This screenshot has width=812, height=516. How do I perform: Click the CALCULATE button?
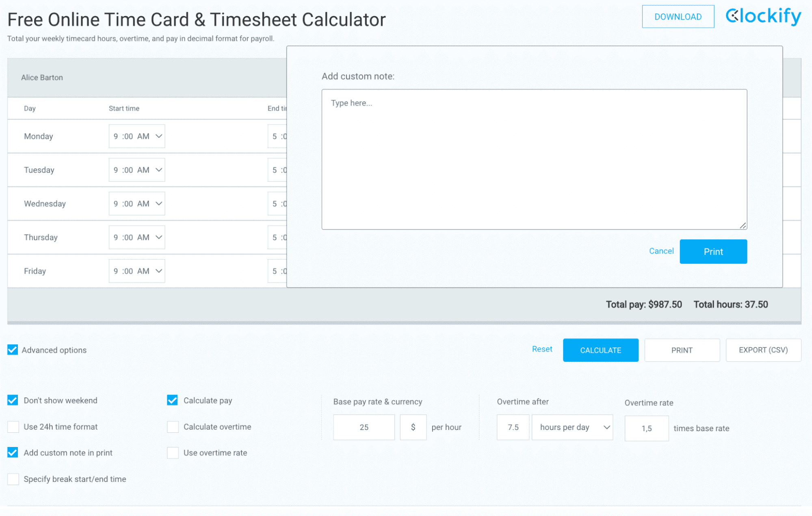[x=600, y=350]
